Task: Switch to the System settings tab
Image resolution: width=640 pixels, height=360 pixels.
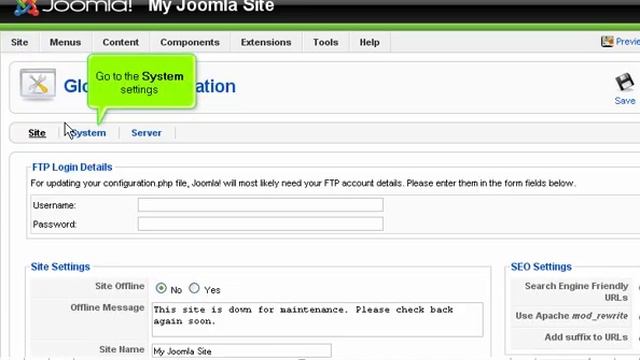Action: point(89,133)
